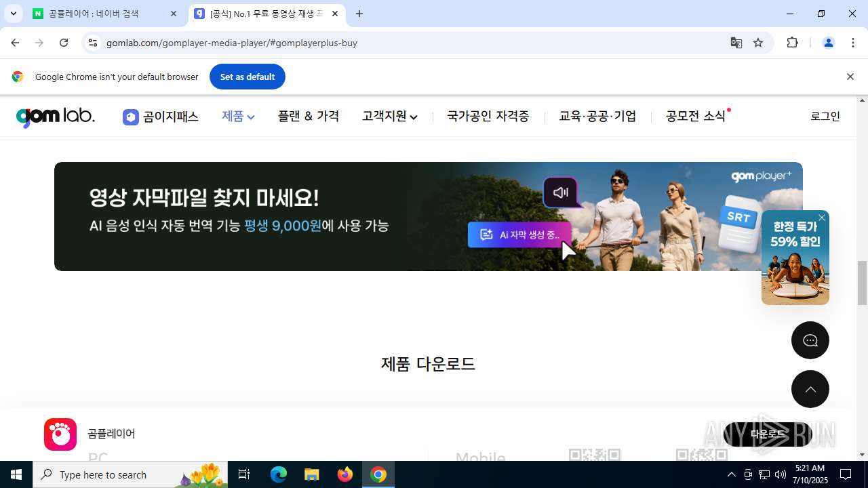Open the extensions puzzle icon
The image size is (868, 488).
tap(792, 43)
